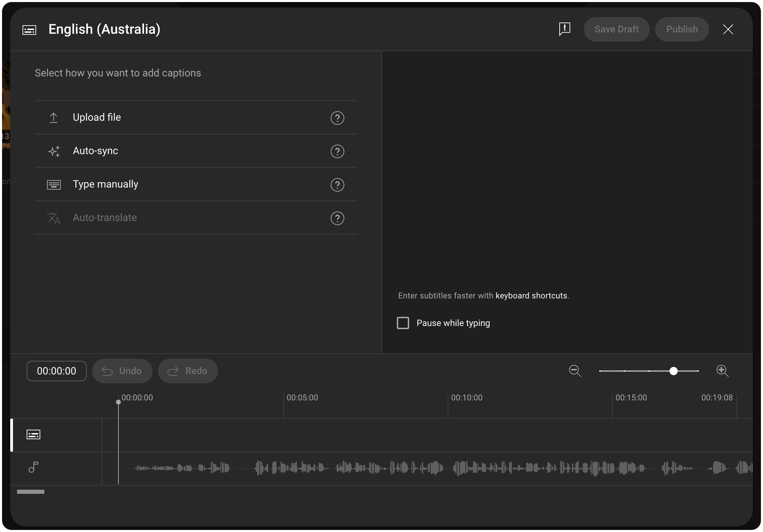Open the keyboard shortcuts link
The image size is (763, 532).
tap(531, 296)
